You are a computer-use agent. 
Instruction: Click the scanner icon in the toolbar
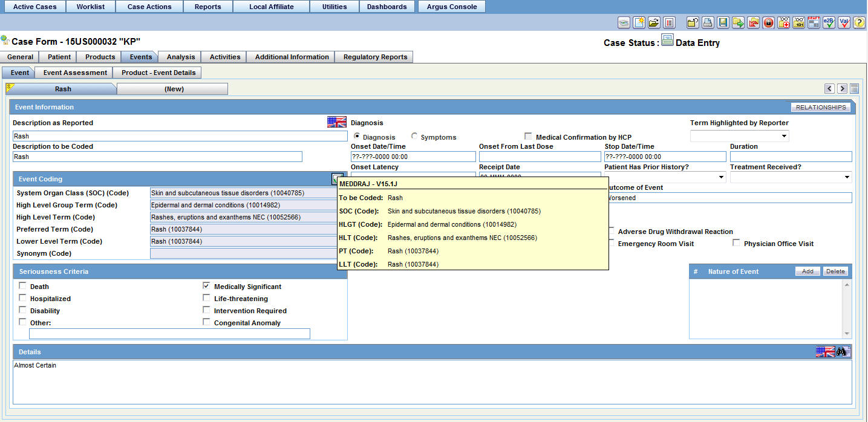pyautogui.click(x=624, y=23)
